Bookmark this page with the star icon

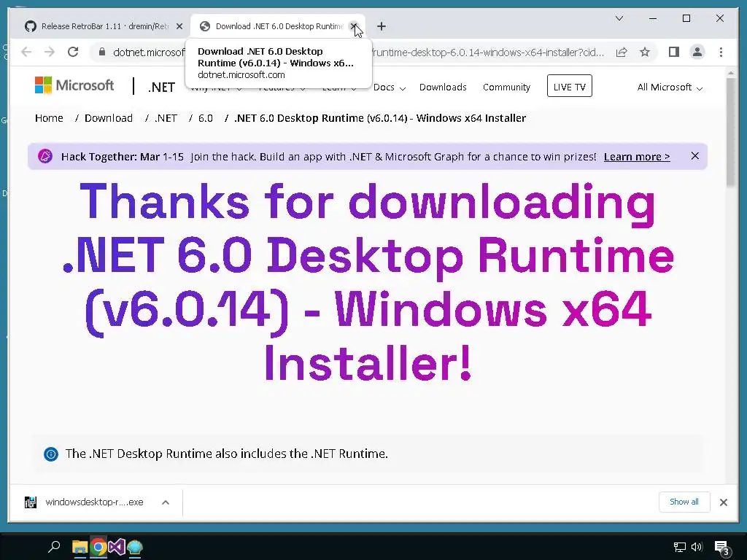tap(645, 52)
